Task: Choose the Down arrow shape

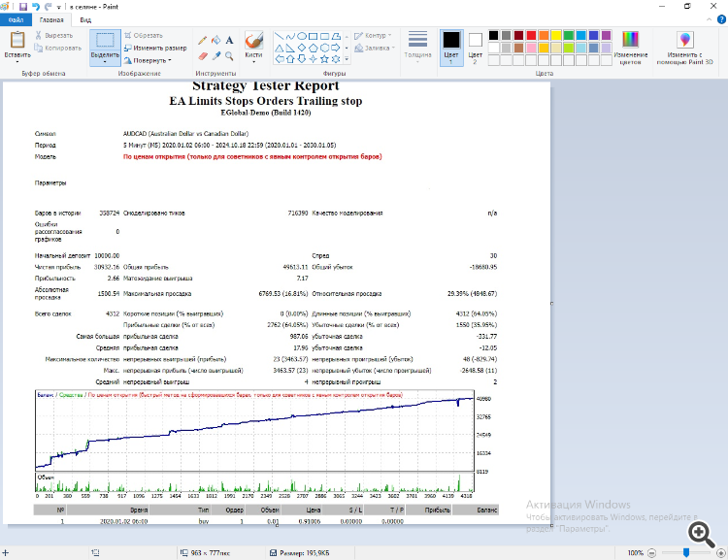Action: pos(302,59)
